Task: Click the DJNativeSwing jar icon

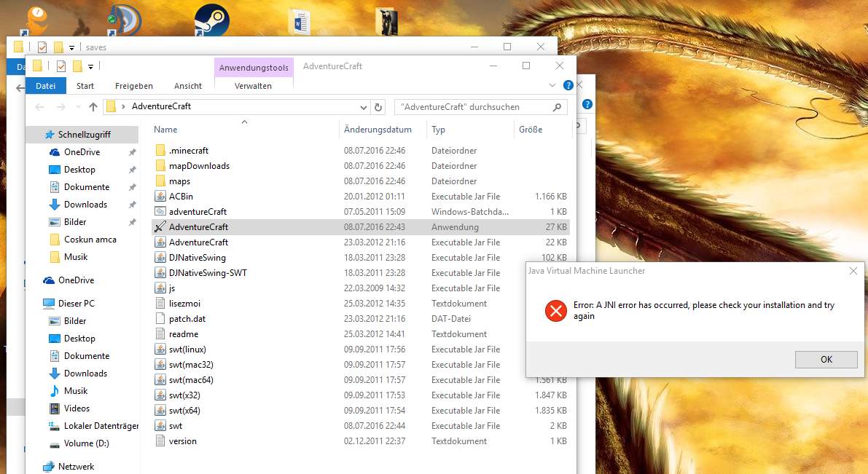Action: point(160,257)
